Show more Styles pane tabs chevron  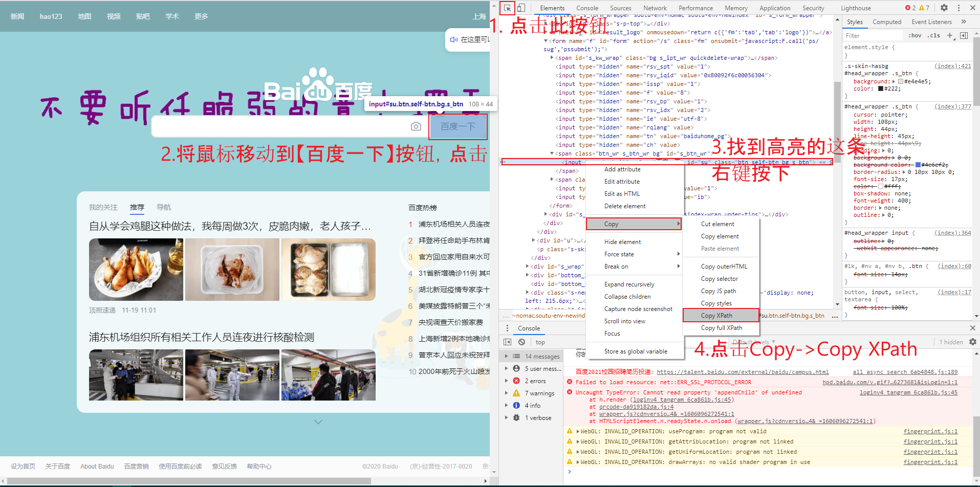click(x=964, y=21)
